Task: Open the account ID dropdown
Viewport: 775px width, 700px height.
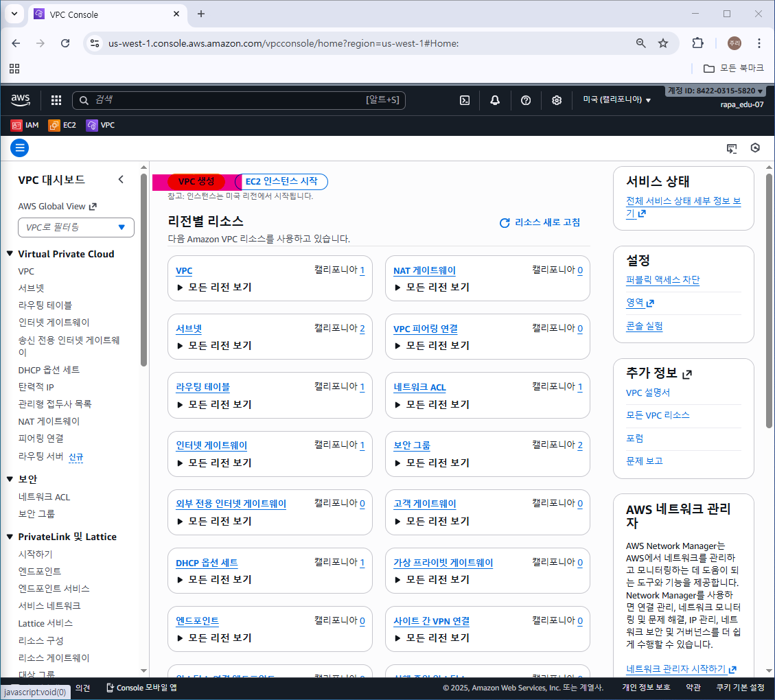Action: coord(715,91)
